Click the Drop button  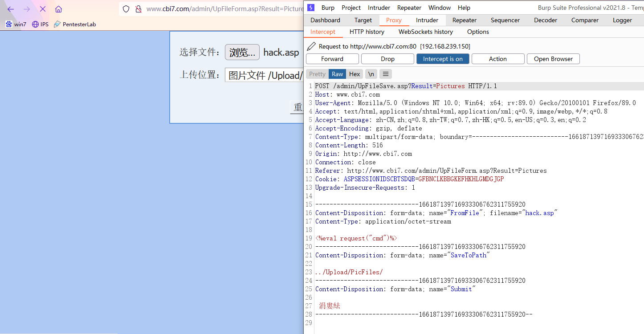[387, 59]
